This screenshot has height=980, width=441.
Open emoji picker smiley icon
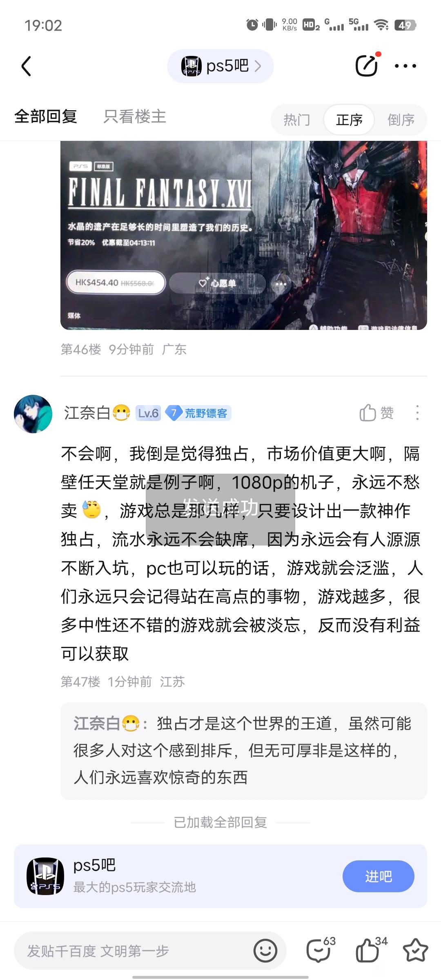(x=265, y=951)
